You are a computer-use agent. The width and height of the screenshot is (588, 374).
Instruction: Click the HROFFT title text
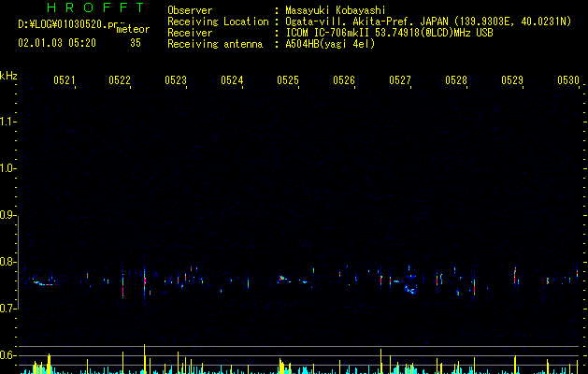pos(96,7)
